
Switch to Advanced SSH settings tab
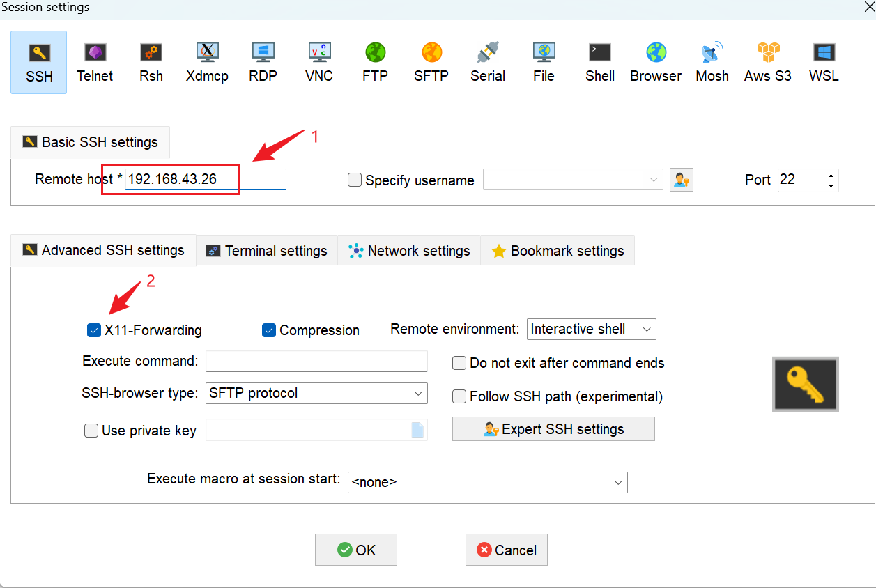pos(103,250)
